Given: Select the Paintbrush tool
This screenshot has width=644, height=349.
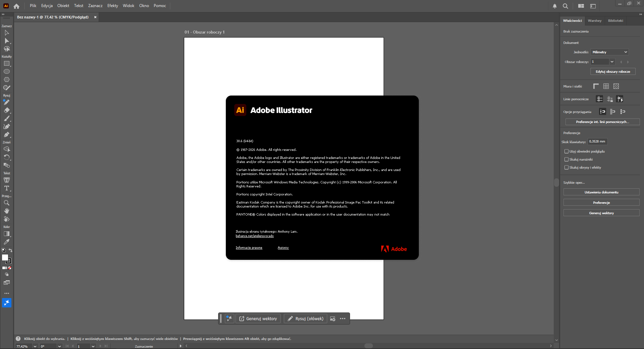Looking at the screenshot, I should (x=7, y=118).
